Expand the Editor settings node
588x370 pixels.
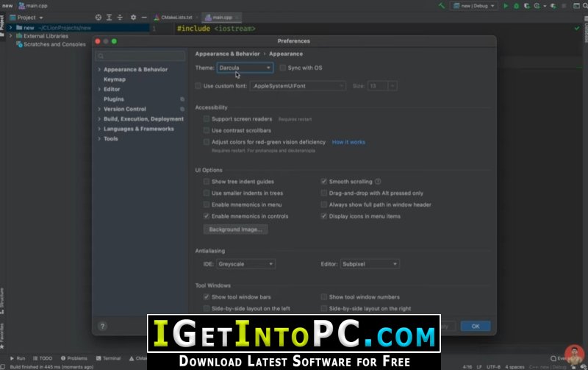(x=99, y=89)
